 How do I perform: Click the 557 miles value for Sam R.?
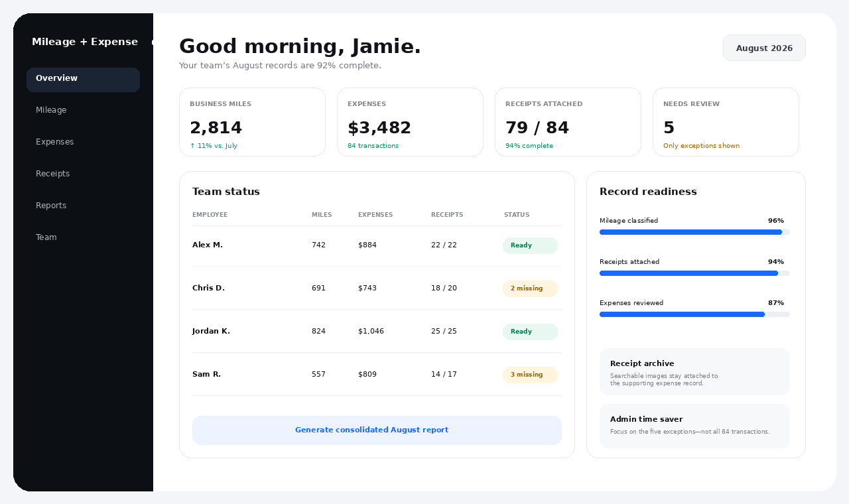pyautogui.click(x=318, y=375)
